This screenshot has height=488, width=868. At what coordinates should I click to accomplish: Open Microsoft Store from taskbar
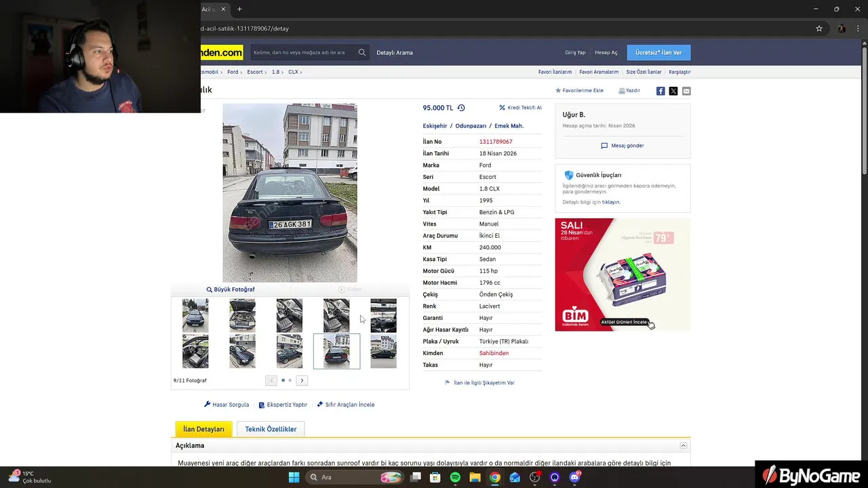click(x=435, y=477)
